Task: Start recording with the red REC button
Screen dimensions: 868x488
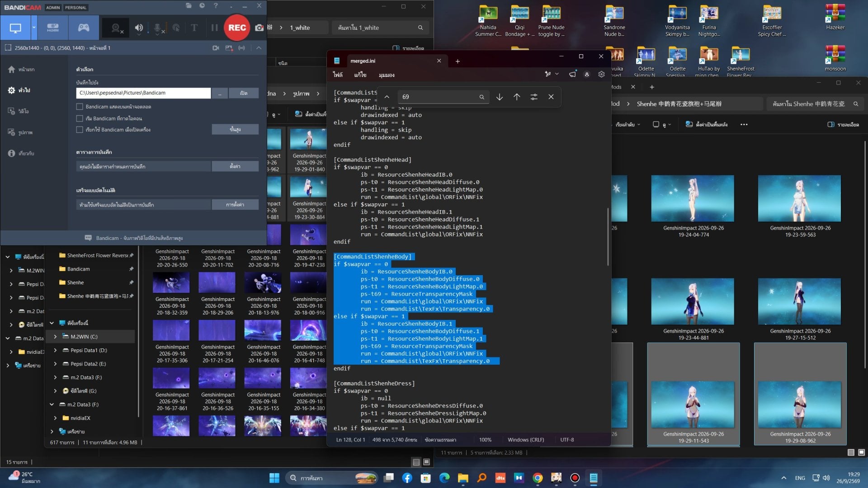Action: click(x=237, y=28)
